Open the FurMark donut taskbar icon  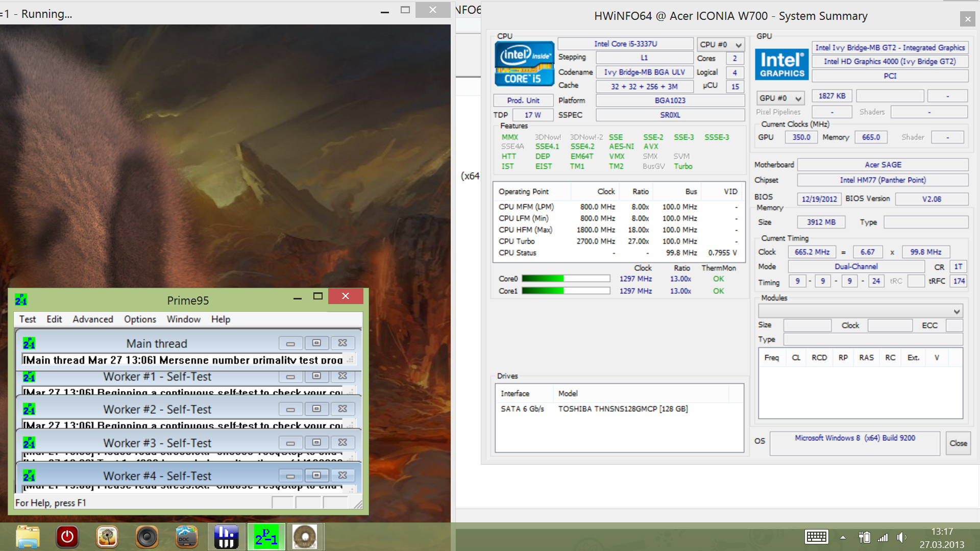pyautogui.click(x=305, y=537)
